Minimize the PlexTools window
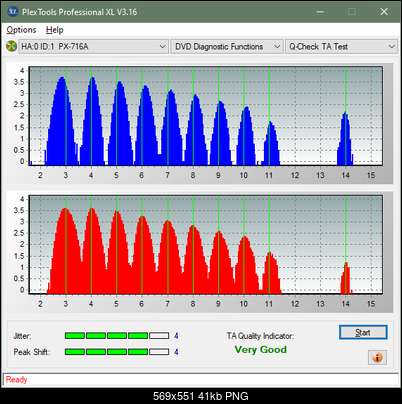Image resolution: width=402 pixels, height=404 pixels. 320,12
